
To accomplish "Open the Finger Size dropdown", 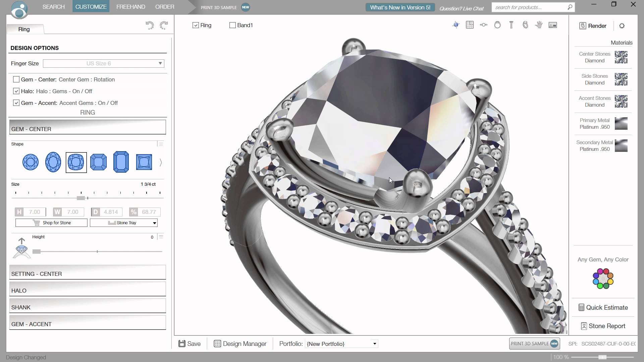I will 103,63.
